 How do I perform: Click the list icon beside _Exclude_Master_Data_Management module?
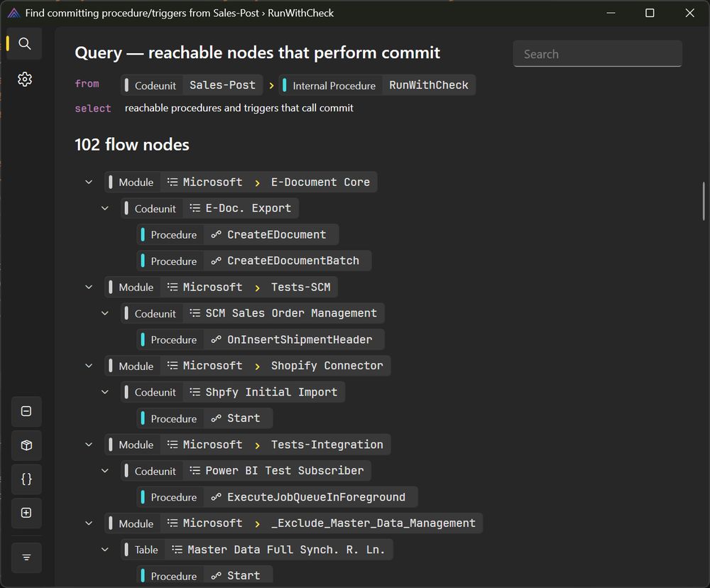[x=173, y=523]
